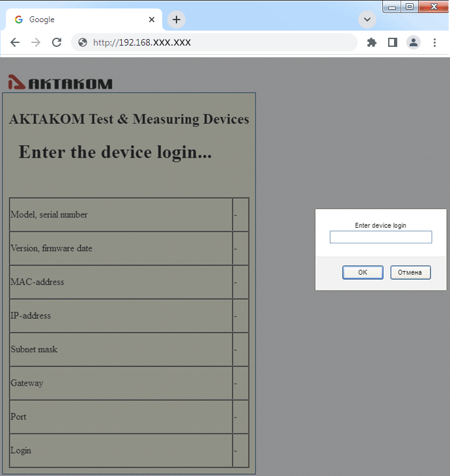Select the 'Version, firmware date' row
450x476 pixels.
tap(129, 248)
